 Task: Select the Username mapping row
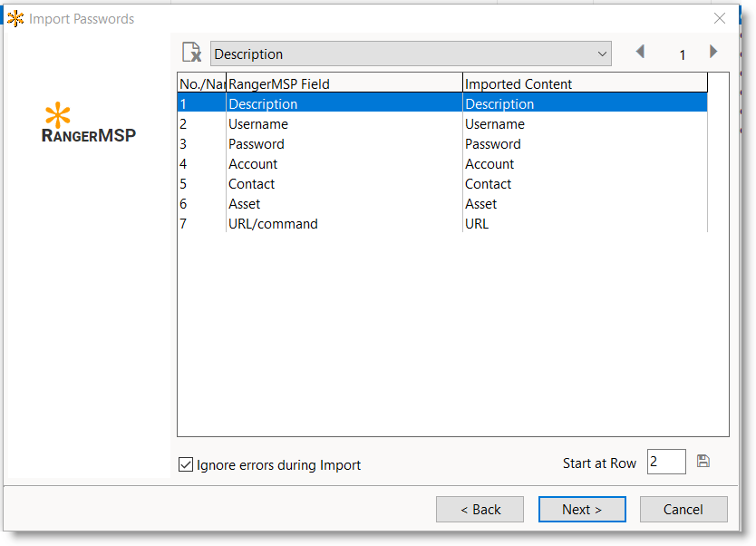[x=344, y=124]
